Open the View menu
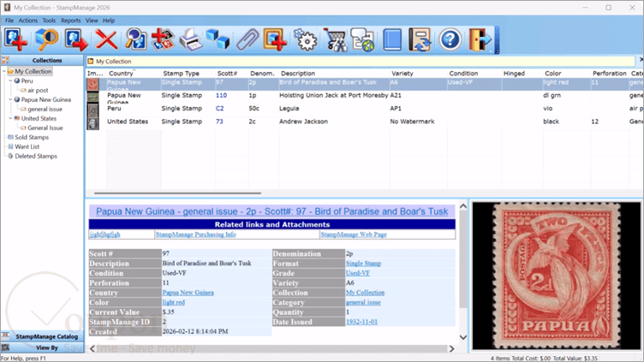This screenshot has width=644, height=362. coord(92,21)
